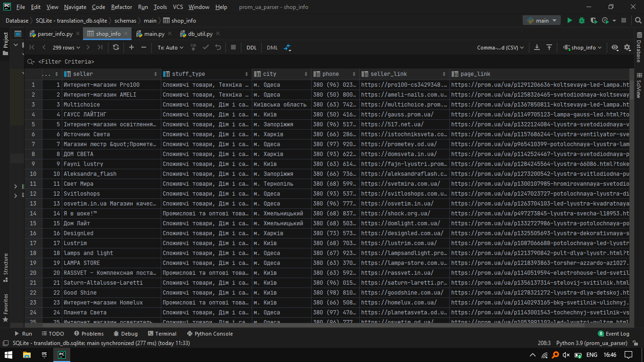Go to previous page of rows
Image resolution: width=644 pixels, height=362 pixels.
pos(44,48)
